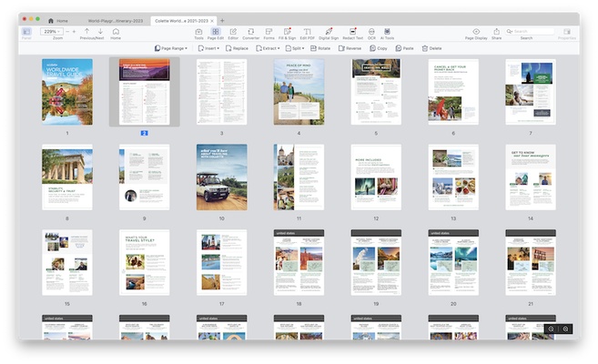Toggle the Panel sidebar icon
The height and width of the screenshot is (364, 598).
click(x=26, y=32)
